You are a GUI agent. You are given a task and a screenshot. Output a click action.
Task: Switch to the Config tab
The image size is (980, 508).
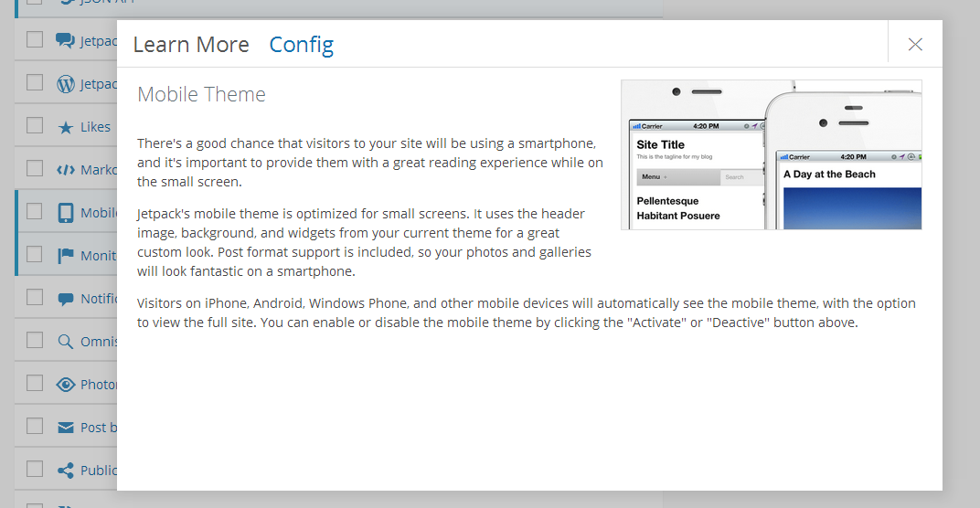pos(301,45)
